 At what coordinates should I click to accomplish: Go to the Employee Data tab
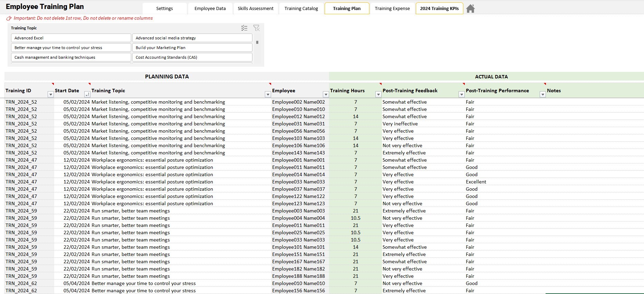[210, 8]
